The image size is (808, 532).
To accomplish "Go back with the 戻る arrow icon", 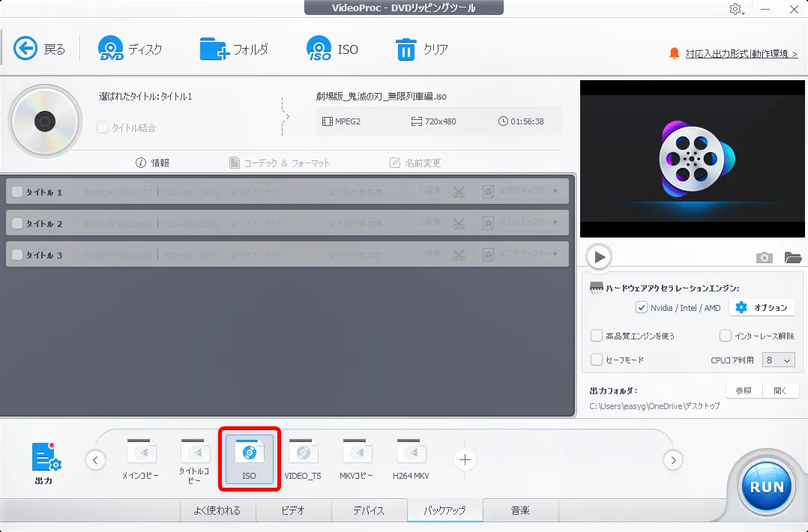I will coord(25,49).
